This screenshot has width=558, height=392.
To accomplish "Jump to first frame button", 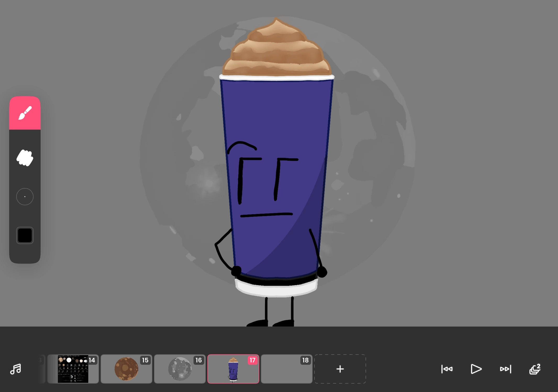I will 447,369.
